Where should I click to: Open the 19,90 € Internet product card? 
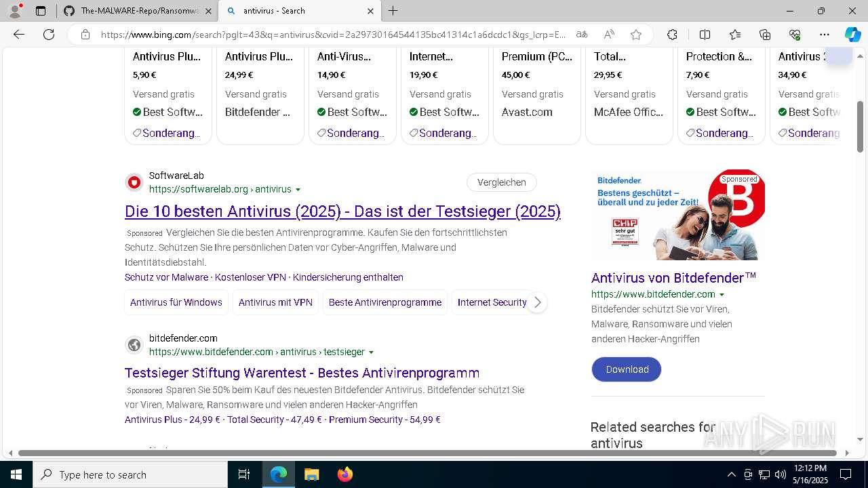tap(445, 95)
